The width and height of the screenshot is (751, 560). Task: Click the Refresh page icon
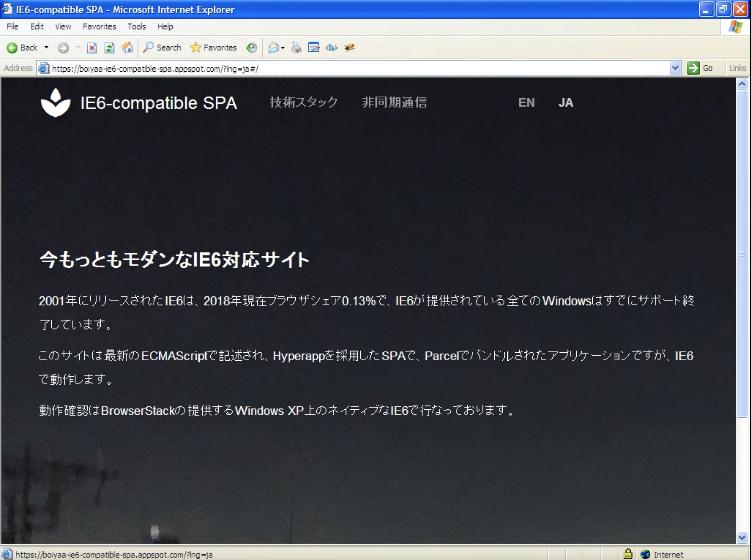tap(109, 48)
